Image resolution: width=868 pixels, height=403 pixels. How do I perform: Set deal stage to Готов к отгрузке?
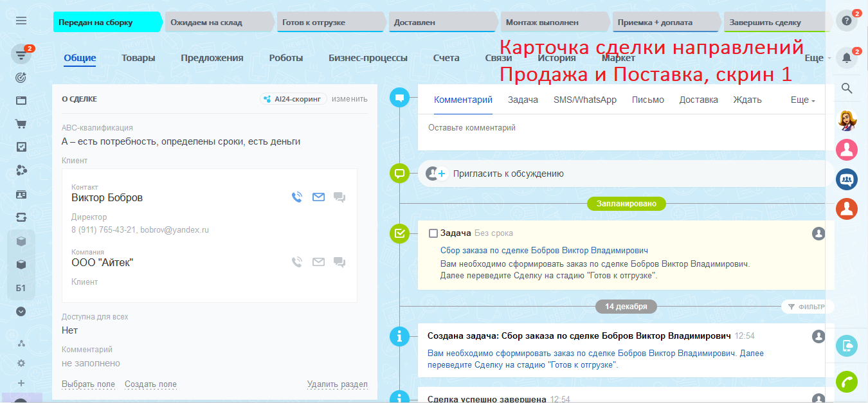(x=331, y=22)
